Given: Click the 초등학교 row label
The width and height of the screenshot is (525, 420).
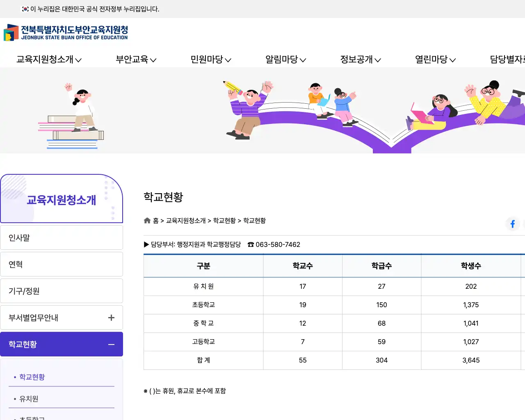Looking at the screenshot, I should click(203, 305).
